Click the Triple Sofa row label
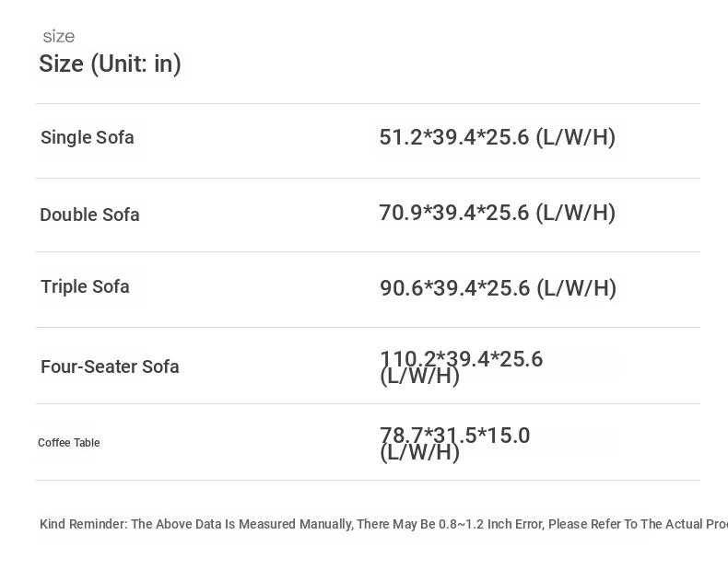Screen dimensions: 728x570 [85, 286]
